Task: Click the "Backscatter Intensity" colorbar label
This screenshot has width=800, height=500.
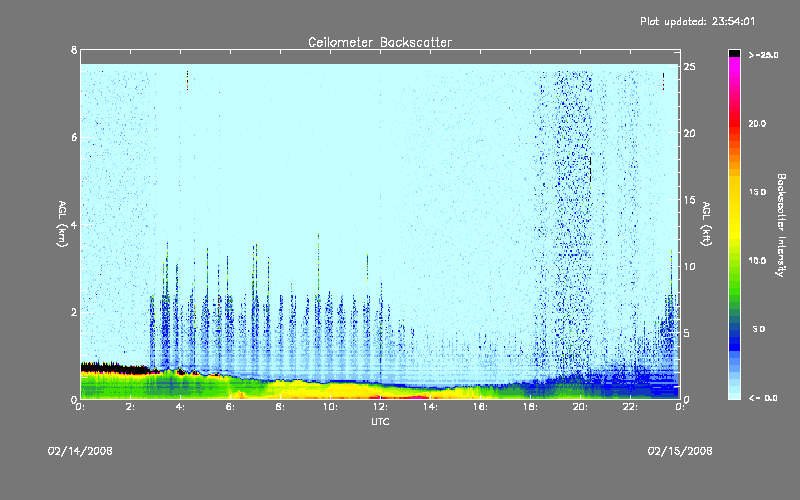Action: click(x=781, y=225)
